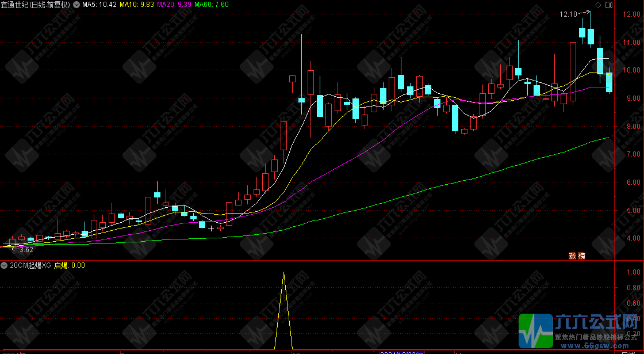The image size is (644, 354).
Task: Expand the menu icon before 20CM起爆XG
Action: coord(5,265)
